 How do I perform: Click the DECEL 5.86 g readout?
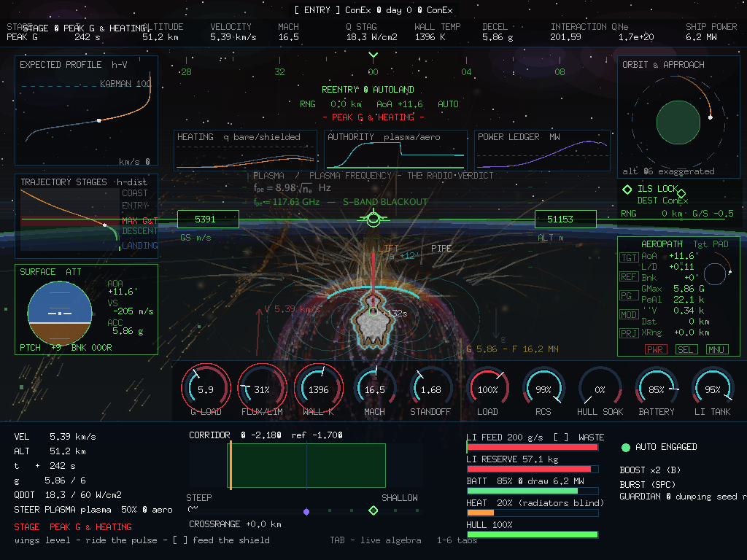[x=498, y=32]
